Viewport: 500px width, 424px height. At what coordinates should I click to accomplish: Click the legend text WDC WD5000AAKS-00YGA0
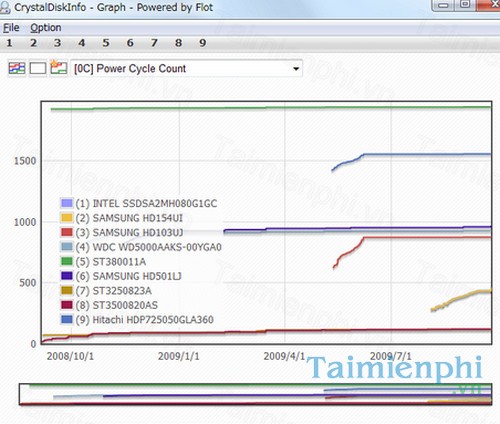157,247
